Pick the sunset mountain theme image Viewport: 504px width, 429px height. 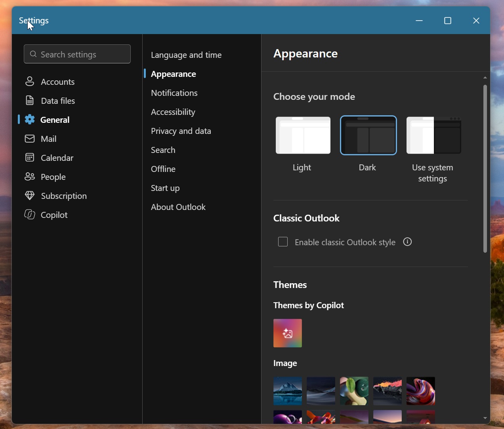388,391
